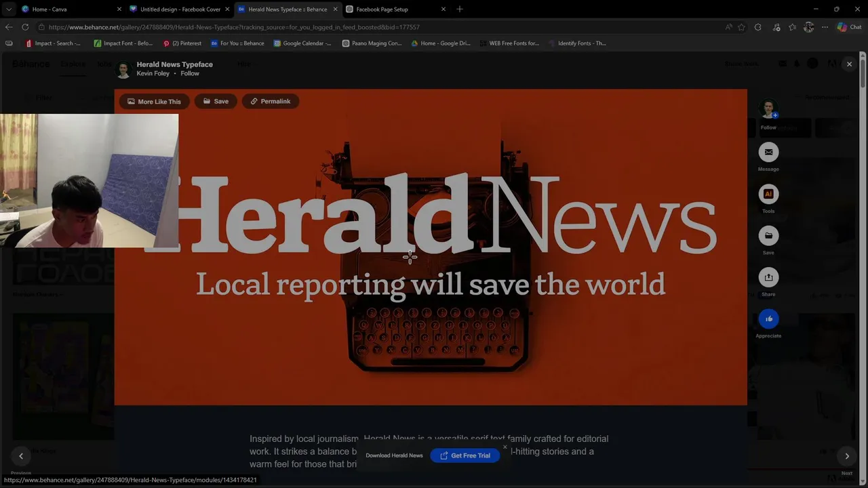Click the Save folder icon in sidebar
868x488 pixels.
(x=768, y=236)
